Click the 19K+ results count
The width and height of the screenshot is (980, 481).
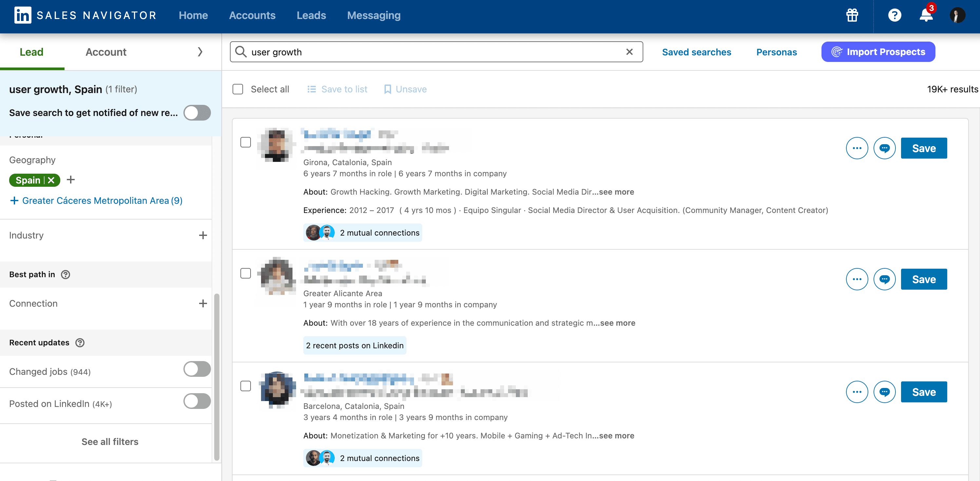coord(952,89)
